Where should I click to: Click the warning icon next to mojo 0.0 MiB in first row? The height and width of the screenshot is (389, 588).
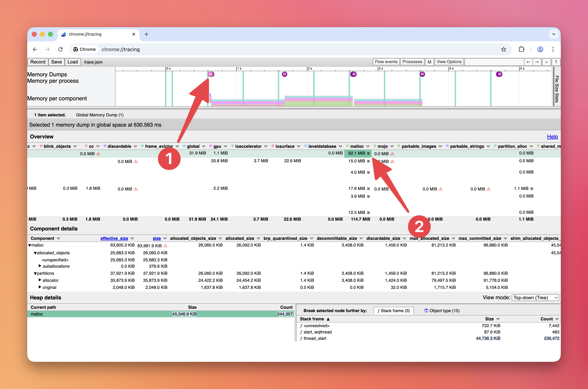(392, 154)
